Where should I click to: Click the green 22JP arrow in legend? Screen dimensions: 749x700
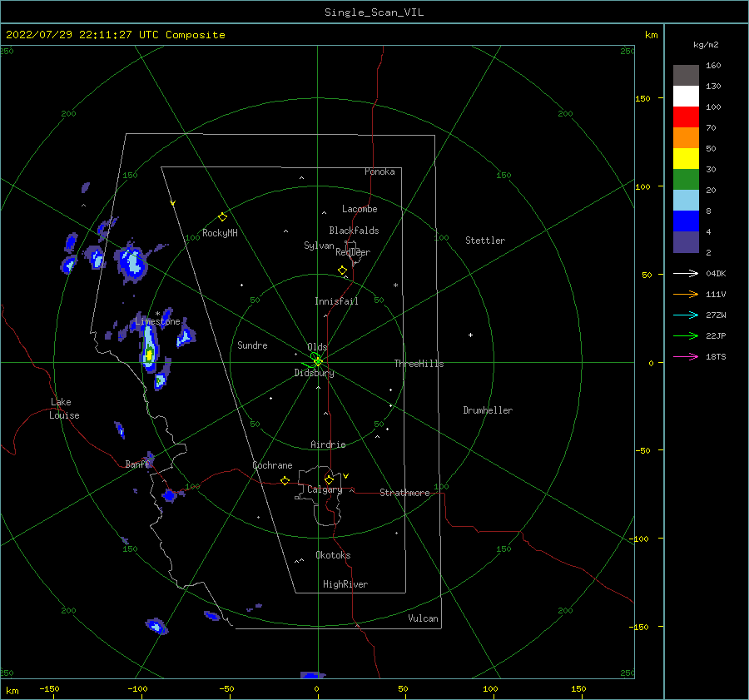(686, 336)
